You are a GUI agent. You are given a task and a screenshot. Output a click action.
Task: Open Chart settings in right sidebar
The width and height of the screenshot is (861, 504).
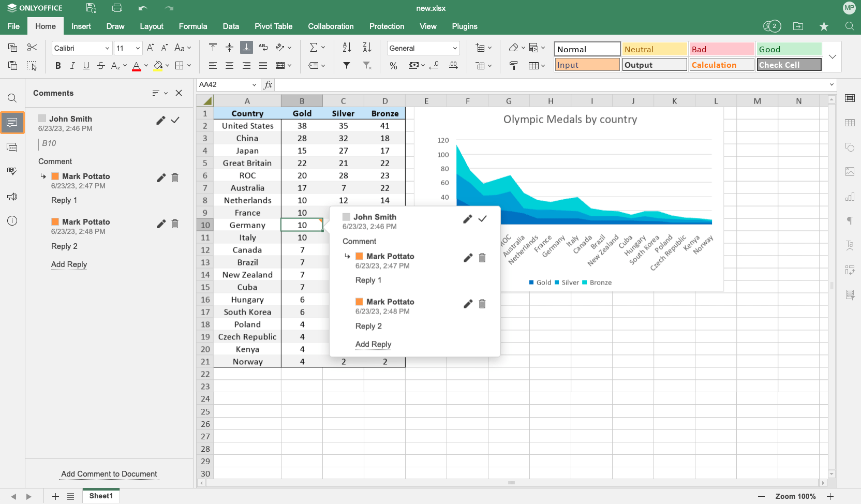pos(850,197)
